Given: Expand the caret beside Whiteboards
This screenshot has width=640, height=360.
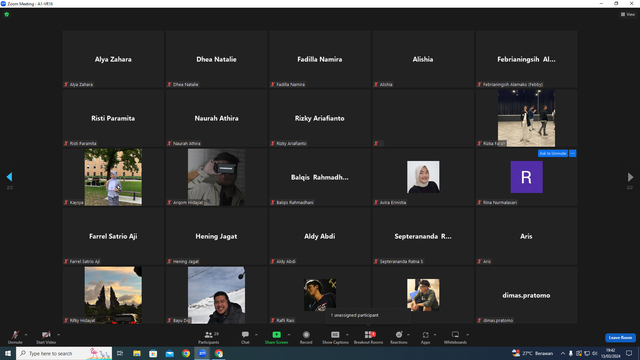Looking at the screenshot, I should point(467,335).
